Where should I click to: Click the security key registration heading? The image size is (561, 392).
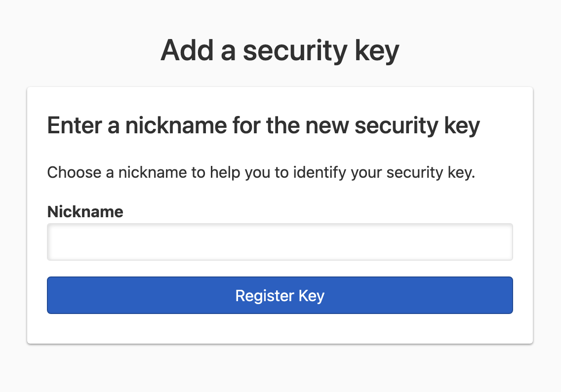263,125
